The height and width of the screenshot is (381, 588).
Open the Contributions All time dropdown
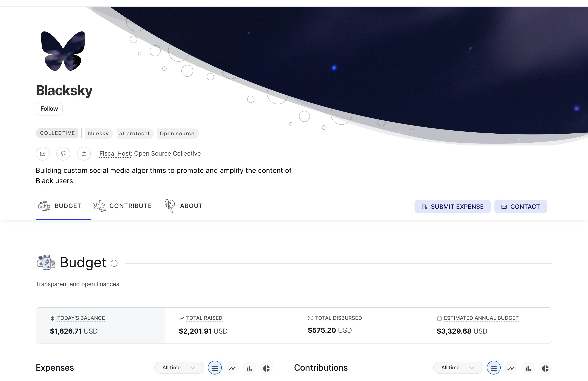[x=458, y=368]
